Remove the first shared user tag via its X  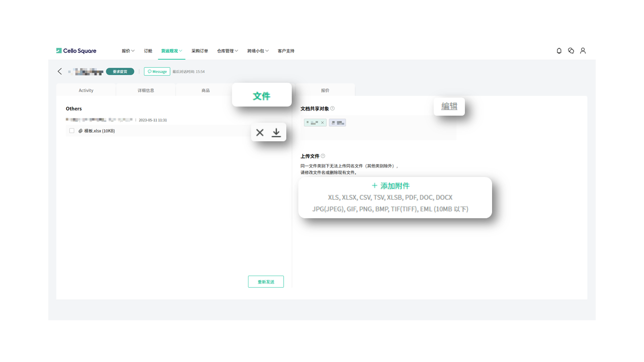click(x=323, y=122)
